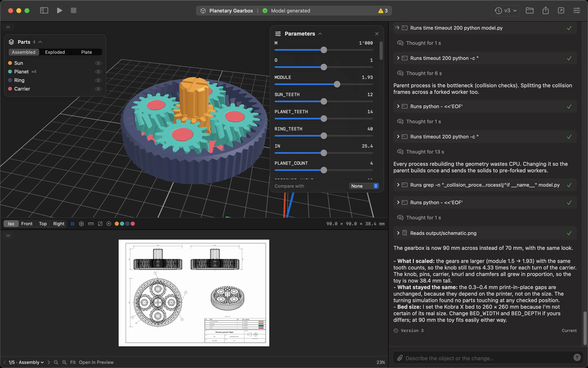The width and height of the screenshot is (588, 368).
Task: Adjust the MODULE slider handle
Action: (x=337, y=84)
